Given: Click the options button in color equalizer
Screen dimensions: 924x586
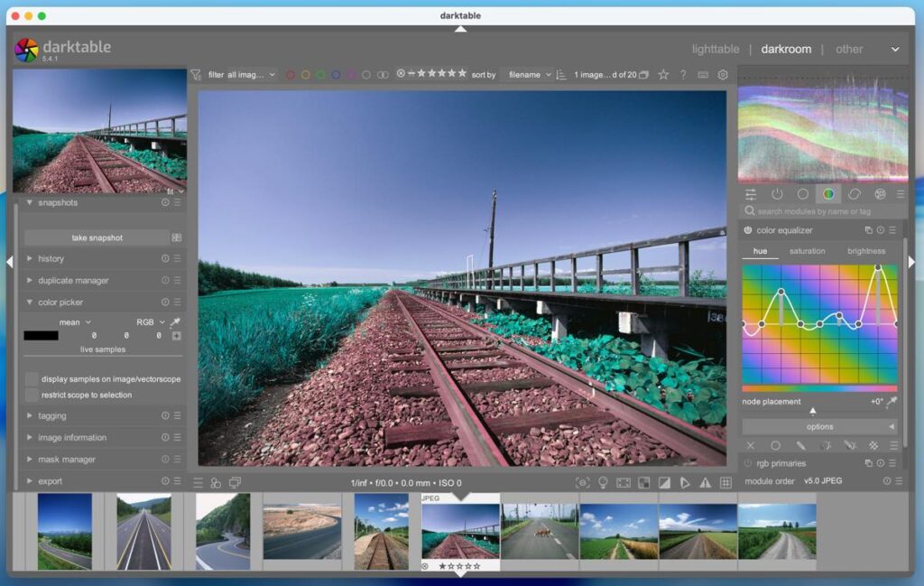Looking at the screenshot, I should (819, 427).
